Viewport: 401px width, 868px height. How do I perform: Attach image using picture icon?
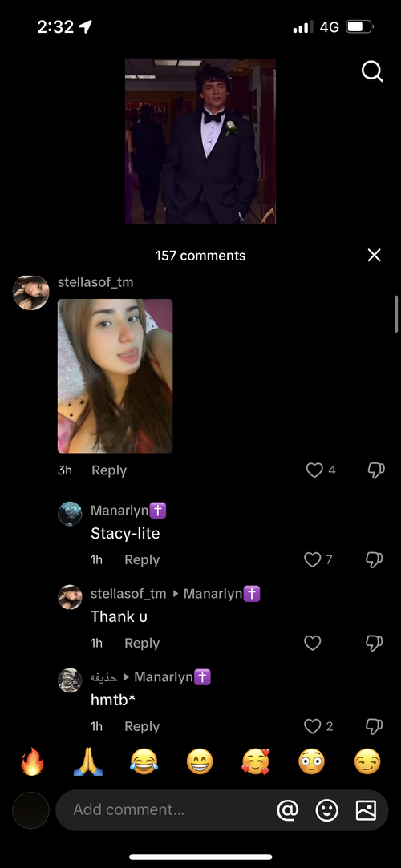click(366, 810)
